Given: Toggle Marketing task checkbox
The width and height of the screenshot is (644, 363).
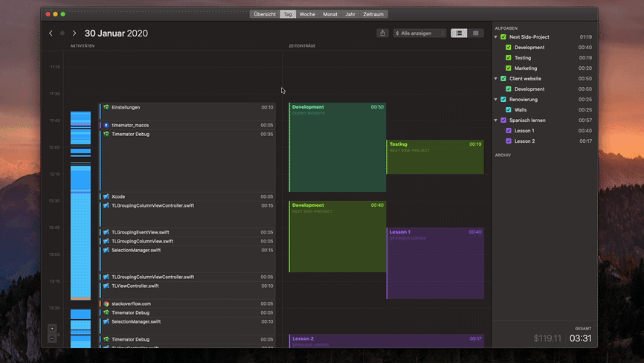Looking at the screenshot, I should coord(509,68).
